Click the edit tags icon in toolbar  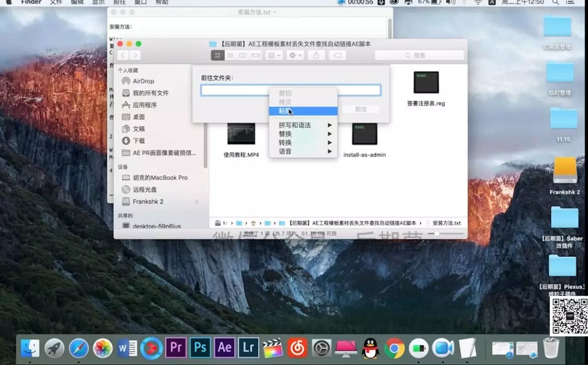pos(338,55)
